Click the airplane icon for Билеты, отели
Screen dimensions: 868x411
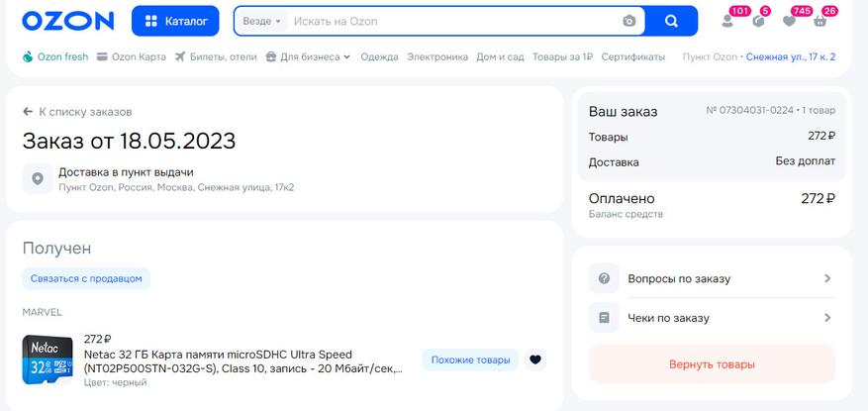click(179, 56)
